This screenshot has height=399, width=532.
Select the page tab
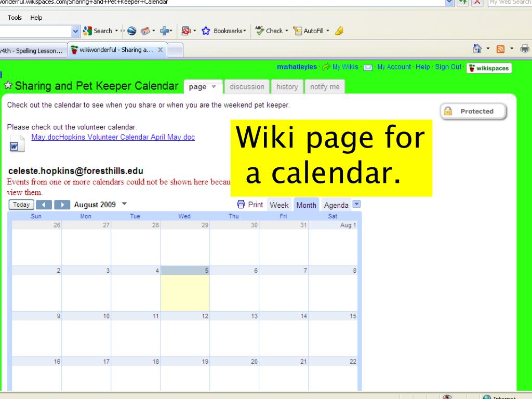tap(197, 87)
